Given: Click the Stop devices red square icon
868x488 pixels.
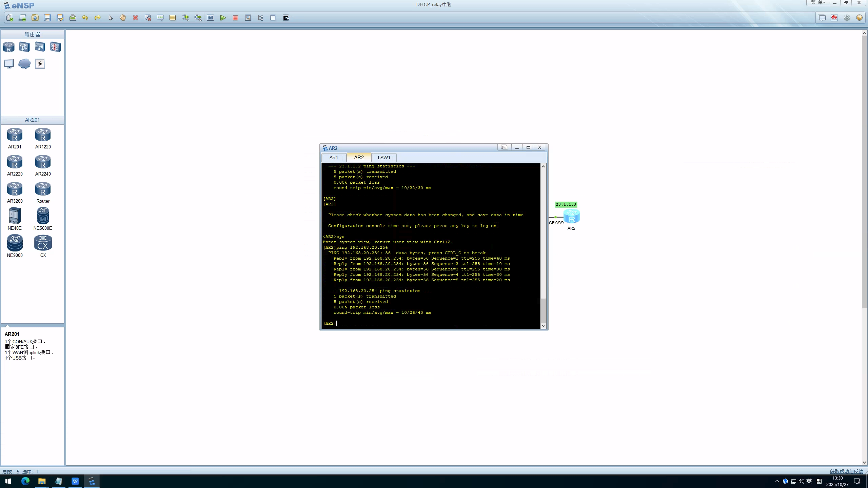Looking at the screenshot, I should point(235,18).
